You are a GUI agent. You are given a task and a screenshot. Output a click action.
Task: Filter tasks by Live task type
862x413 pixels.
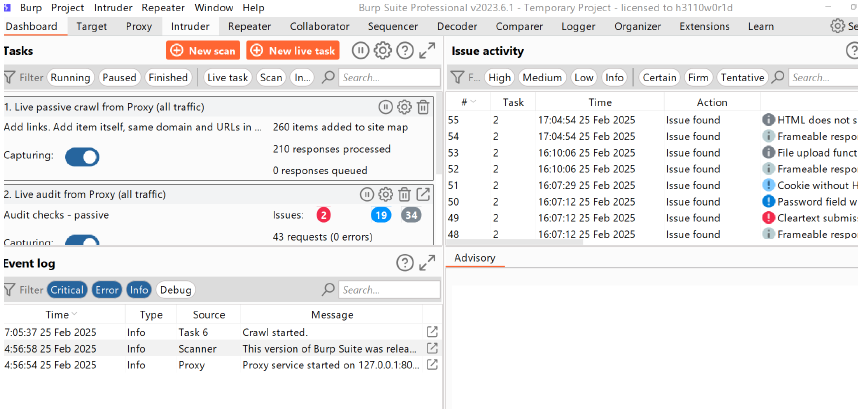228,78
